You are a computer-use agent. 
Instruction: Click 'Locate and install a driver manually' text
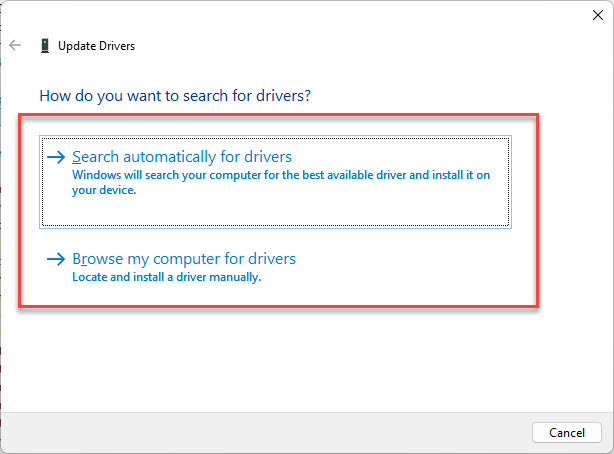point(166,277)
